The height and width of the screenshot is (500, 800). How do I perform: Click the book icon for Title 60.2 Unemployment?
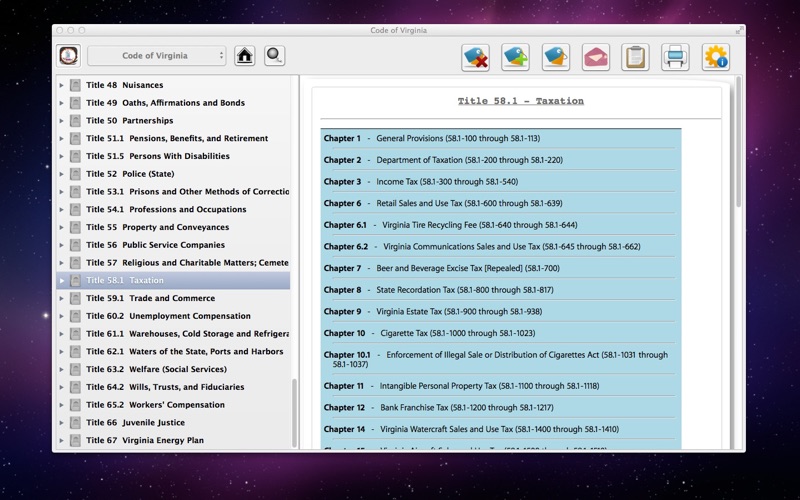[76, 316]
